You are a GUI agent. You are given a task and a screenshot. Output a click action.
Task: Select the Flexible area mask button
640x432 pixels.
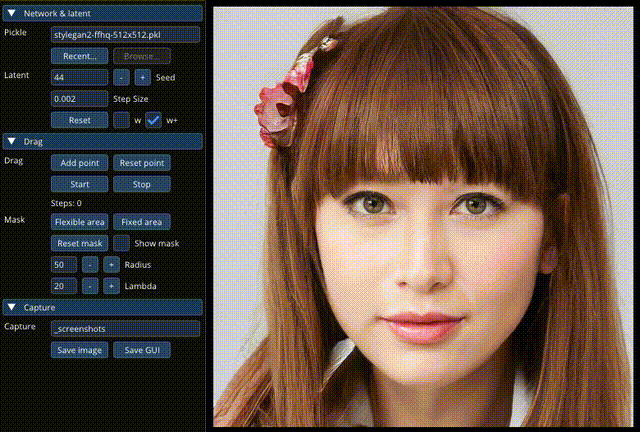click(x=80, y=222)
